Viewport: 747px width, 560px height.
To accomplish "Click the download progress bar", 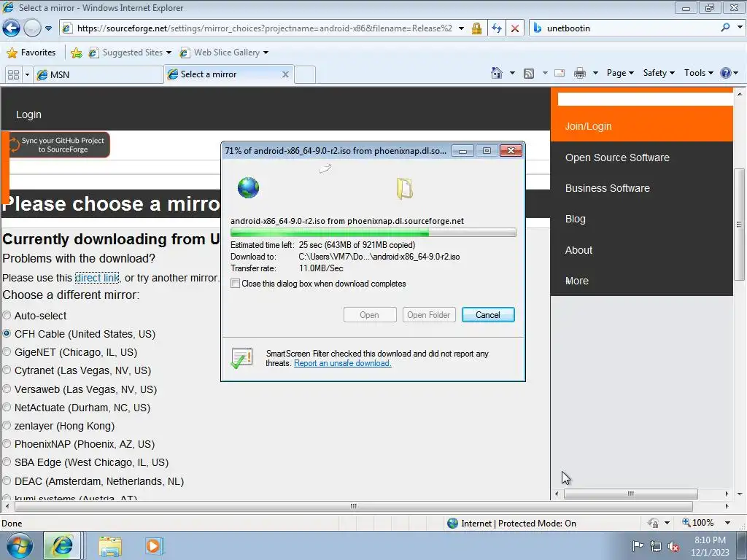I will pos(373,233).
